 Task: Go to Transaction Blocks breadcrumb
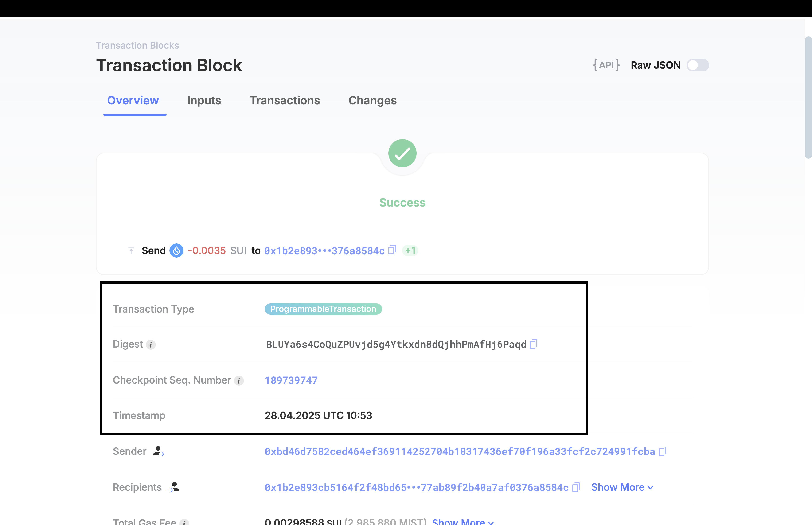click(137, 45)
